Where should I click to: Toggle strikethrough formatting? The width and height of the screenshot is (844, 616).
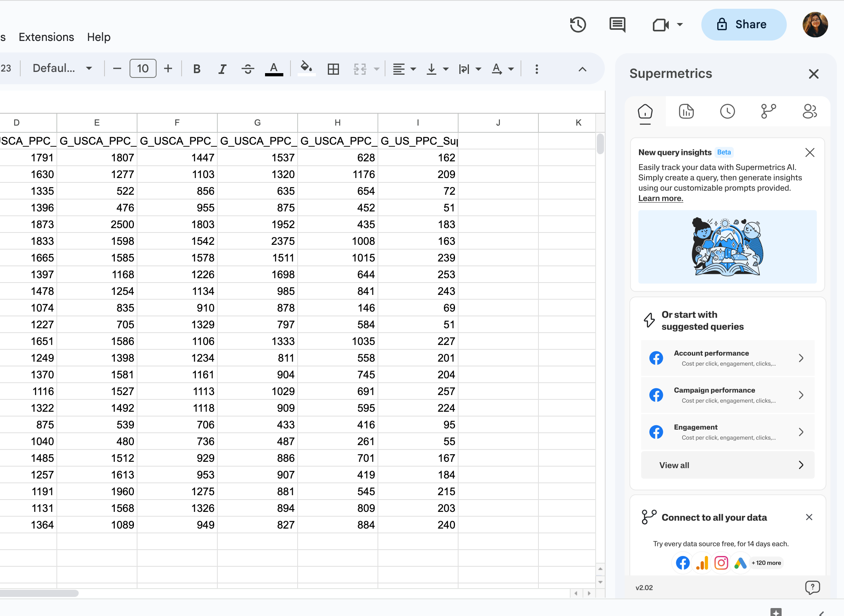248,69
